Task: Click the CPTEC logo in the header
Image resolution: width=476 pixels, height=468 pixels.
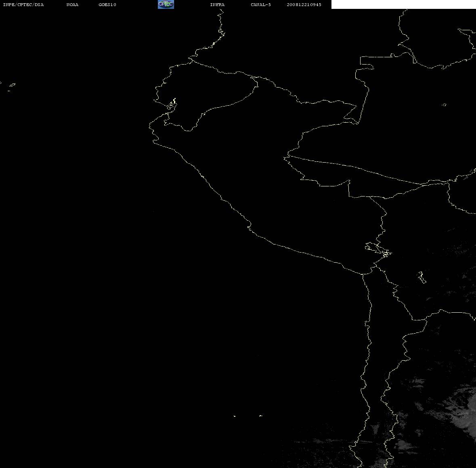Action: 166,4
